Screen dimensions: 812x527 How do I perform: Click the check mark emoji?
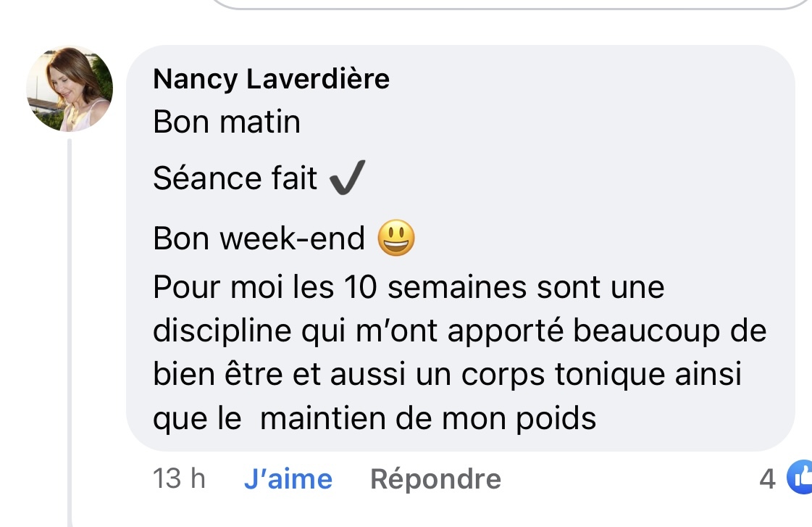[x=346, y=178]
